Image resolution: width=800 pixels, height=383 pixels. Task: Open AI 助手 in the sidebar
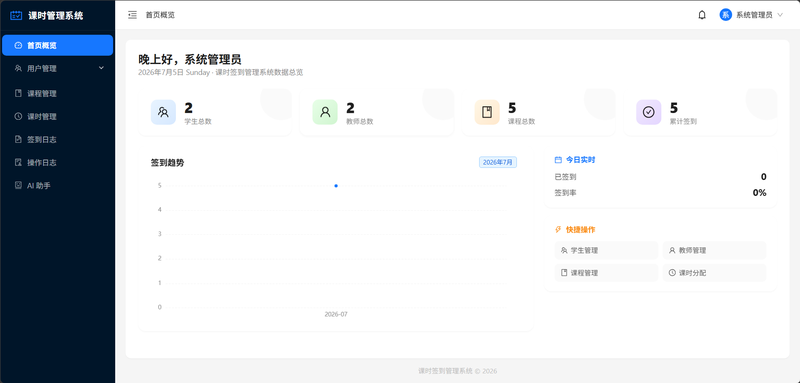(x=58, y=186)
